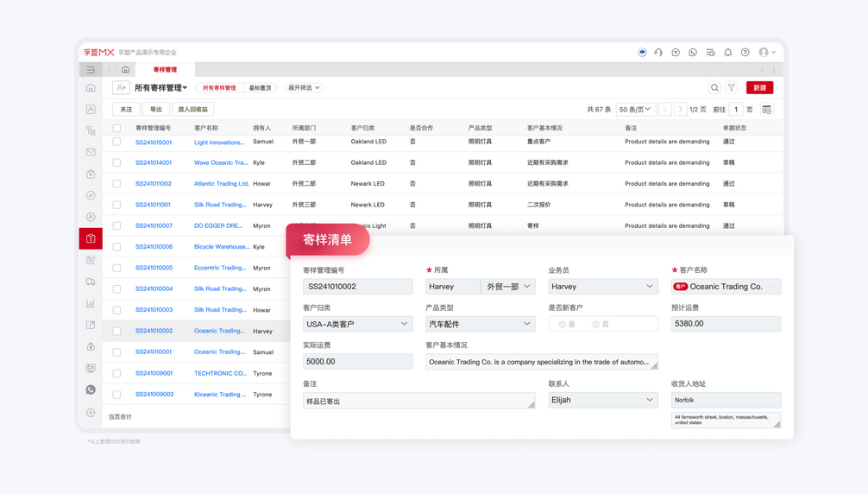
Task: Select the 是 radio option for 是否新客户
Action: click(563, 325)
